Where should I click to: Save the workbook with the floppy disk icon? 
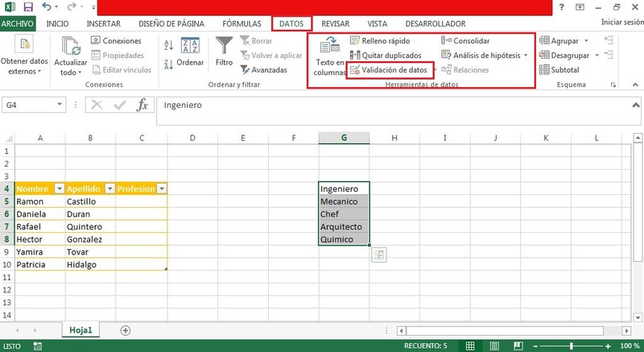click(x=28, y=6)
